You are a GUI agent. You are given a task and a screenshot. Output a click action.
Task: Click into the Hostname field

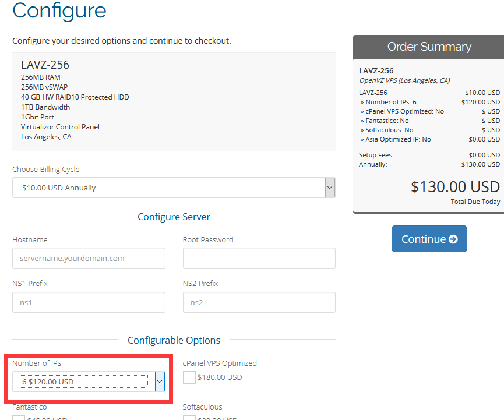[x=89, y=258]
